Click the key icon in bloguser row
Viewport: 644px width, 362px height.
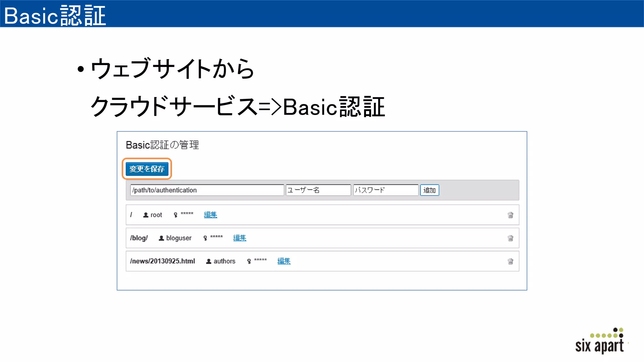(205, 238)
